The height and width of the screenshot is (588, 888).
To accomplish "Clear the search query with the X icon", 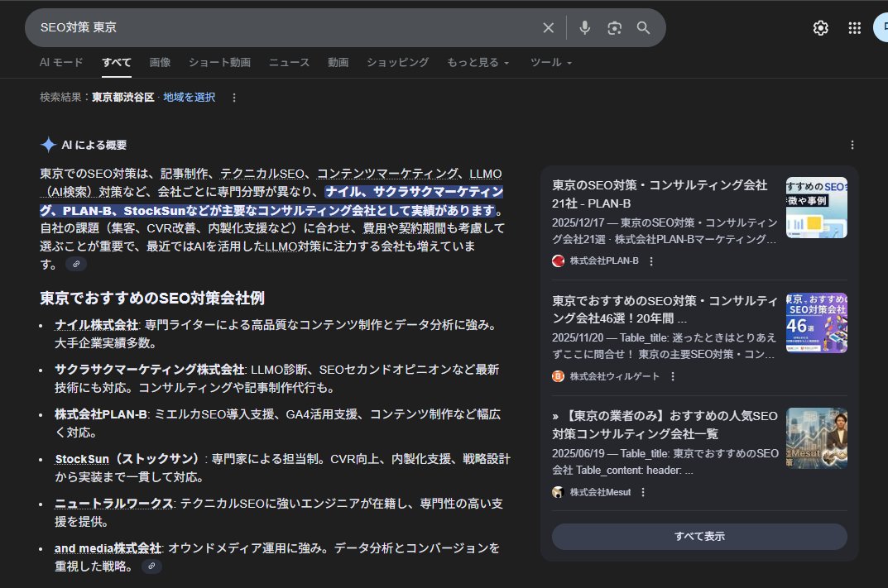I will point(549,27).
